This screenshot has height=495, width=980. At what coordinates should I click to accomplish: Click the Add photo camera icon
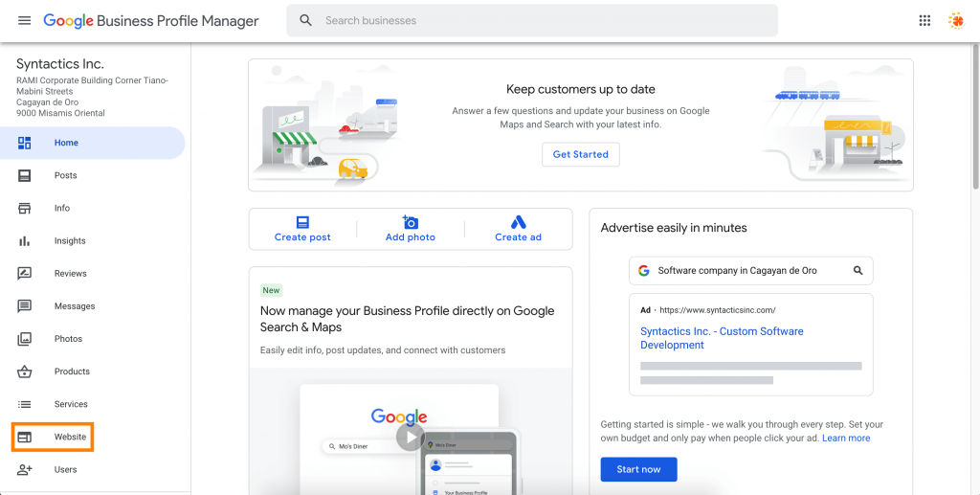coord(410,222)
